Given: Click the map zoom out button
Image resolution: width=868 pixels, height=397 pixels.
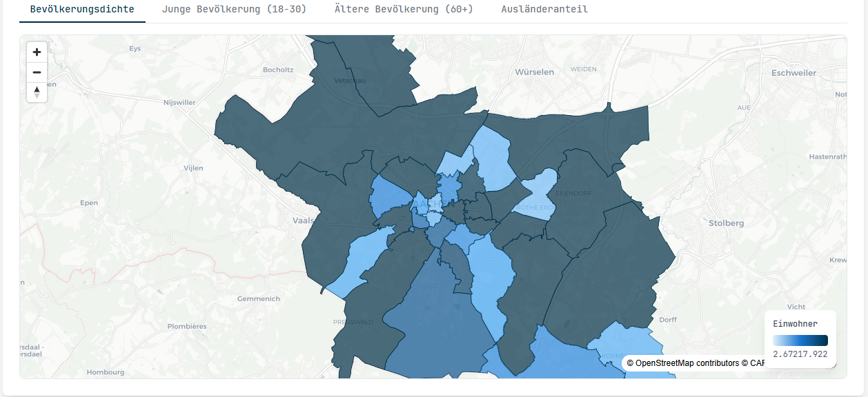Looking at the screenshot, I should [x=37, y=72].
